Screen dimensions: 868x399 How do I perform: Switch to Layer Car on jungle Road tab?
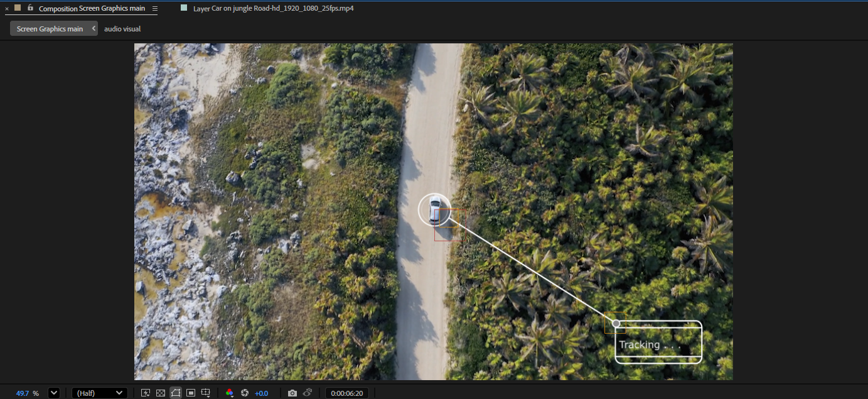pos(273,9)
